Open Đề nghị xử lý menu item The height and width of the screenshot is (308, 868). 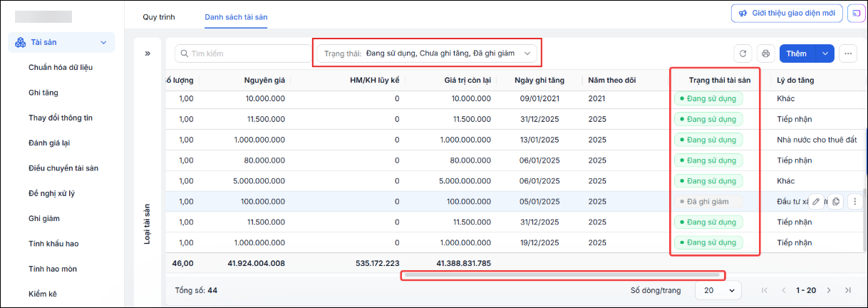pos(51,193)
